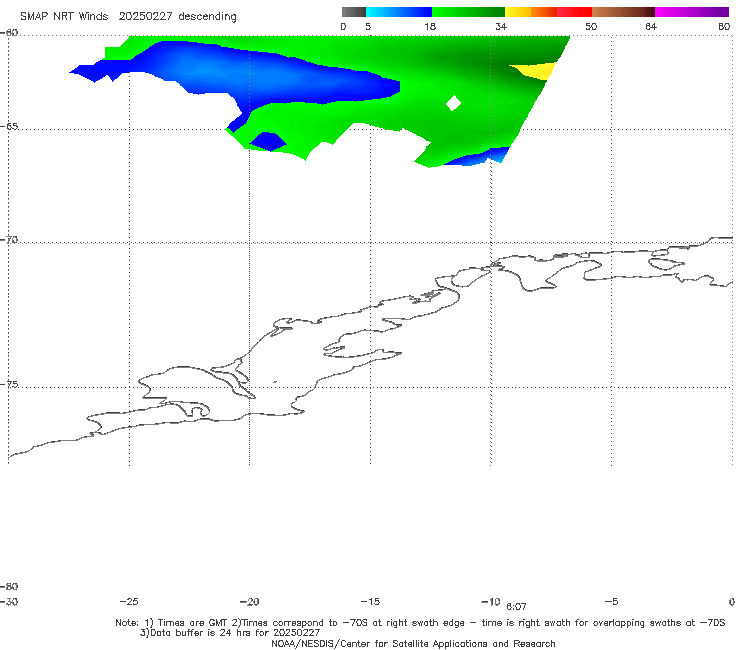Click the '-15' longitude axis label
The width and height of the screenshot is (740, 650).
[370, 601]
